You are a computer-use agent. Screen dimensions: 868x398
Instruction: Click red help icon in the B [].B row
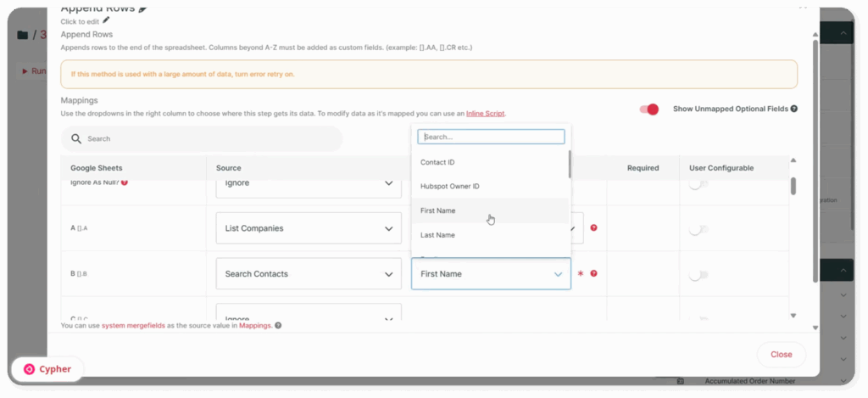tap(593, 273)
